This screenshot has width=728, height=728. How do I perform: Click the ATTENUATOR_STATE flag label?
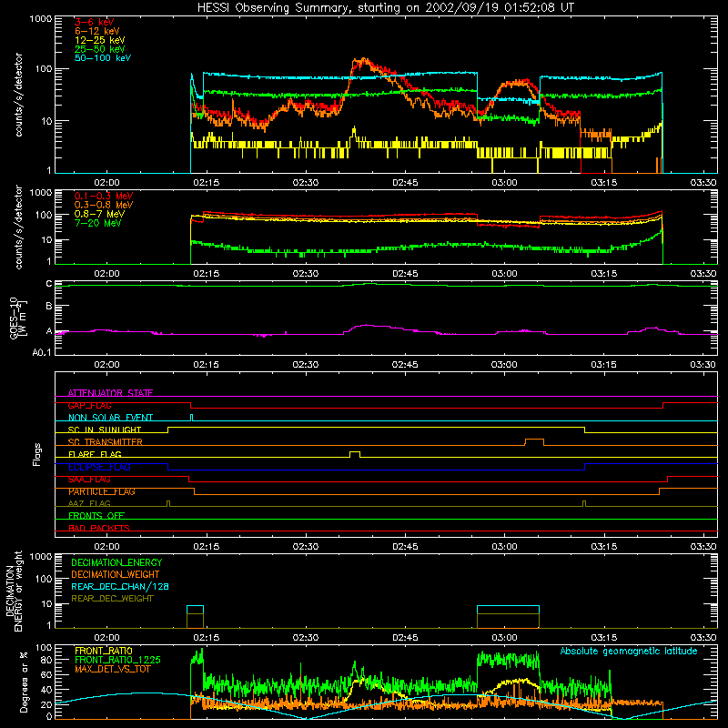click(x=110, y=393)
